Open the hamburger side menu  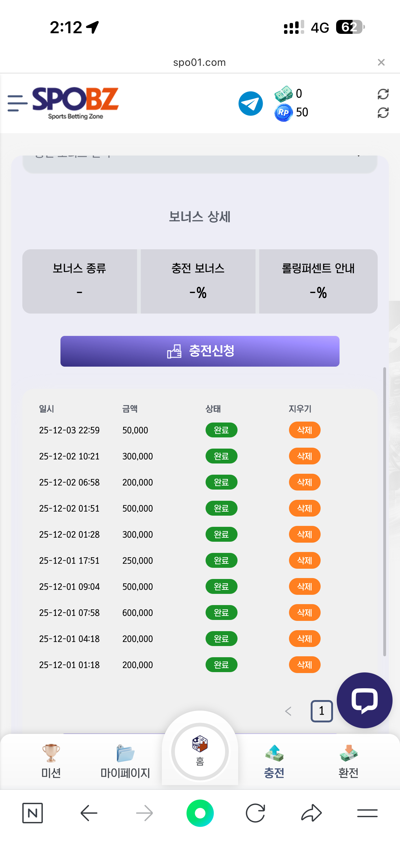tap(17, 103)
